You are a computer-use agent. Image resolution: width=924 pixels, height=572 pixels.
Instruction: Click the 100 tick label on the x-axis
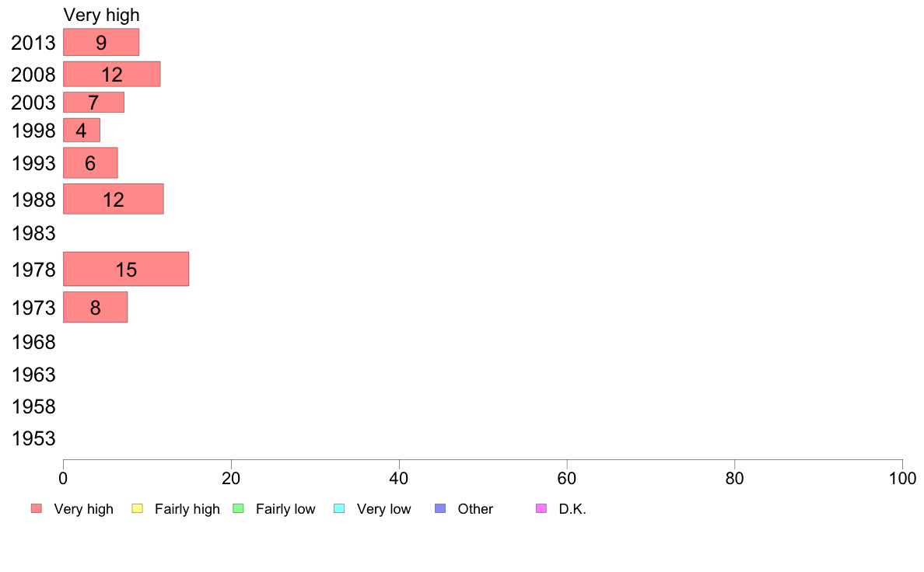[902, 478]
